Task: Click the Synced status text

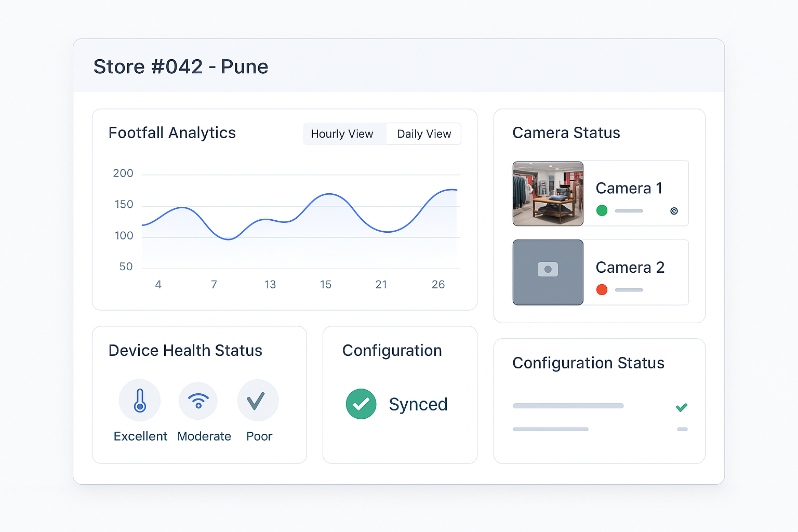Action: (418, 404)
